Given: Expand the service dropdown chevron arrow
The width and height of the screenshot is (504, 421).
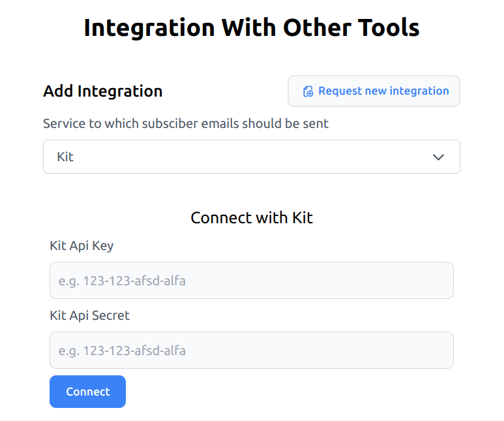Looking at the screenshot, I should click(x=438, y=157).
